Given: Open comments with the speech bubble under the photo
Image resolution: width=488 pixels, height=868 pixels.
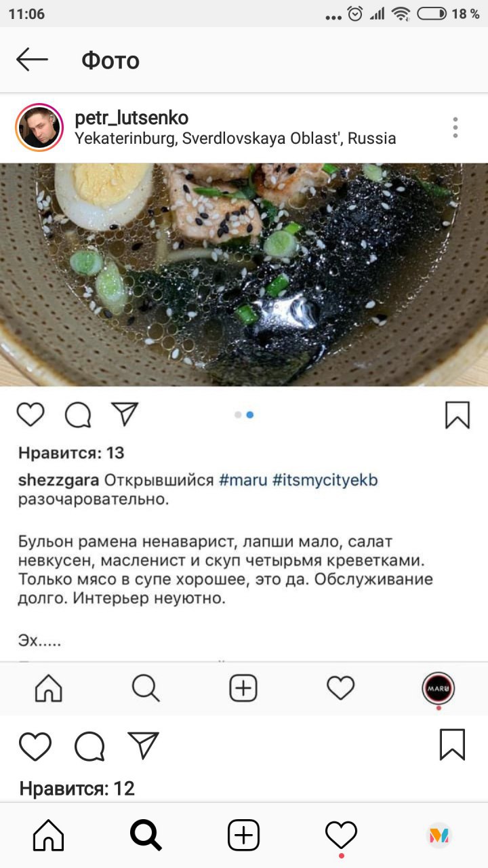Looking at the screenshot, I should [x=78, y=415].
